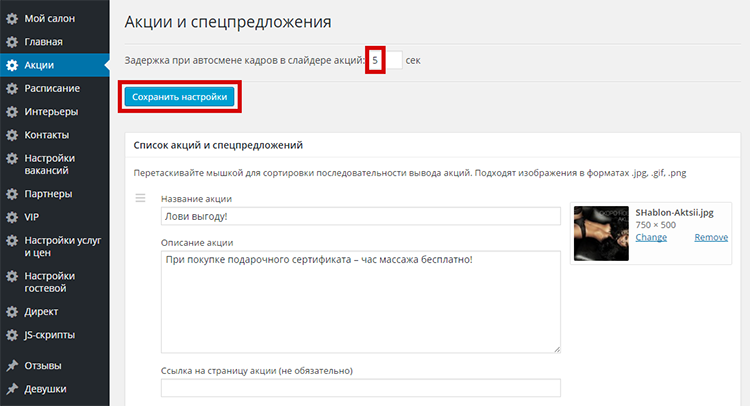Image resolution: width=750 pixels, height=406 pixels.
Task: Click the gear icon next to Мой салон
Action: point(12,19)
